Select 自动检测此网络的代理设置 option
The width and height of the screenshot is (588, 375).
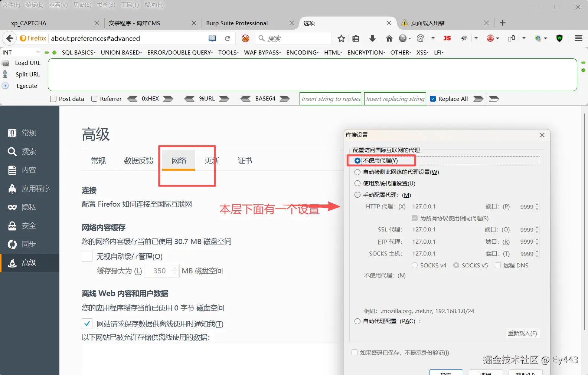[x=357, y=172]
